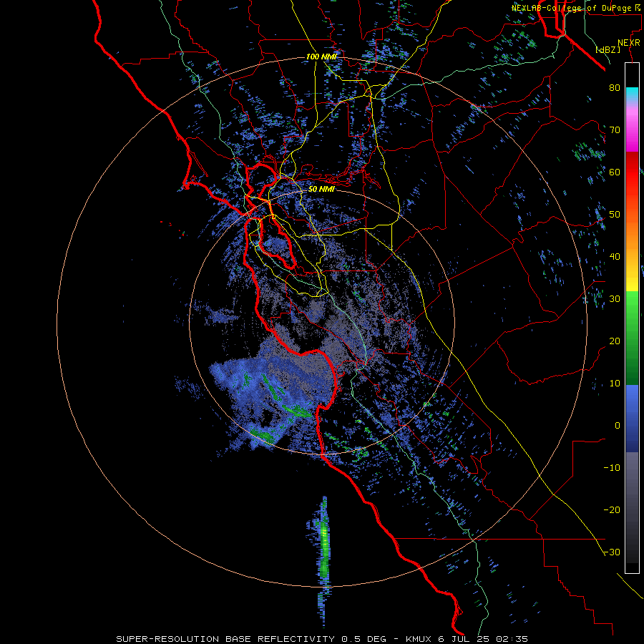Click the -20 value on the dBZ scale
Viewport: 644px width, 644px height.
point(612,510)
